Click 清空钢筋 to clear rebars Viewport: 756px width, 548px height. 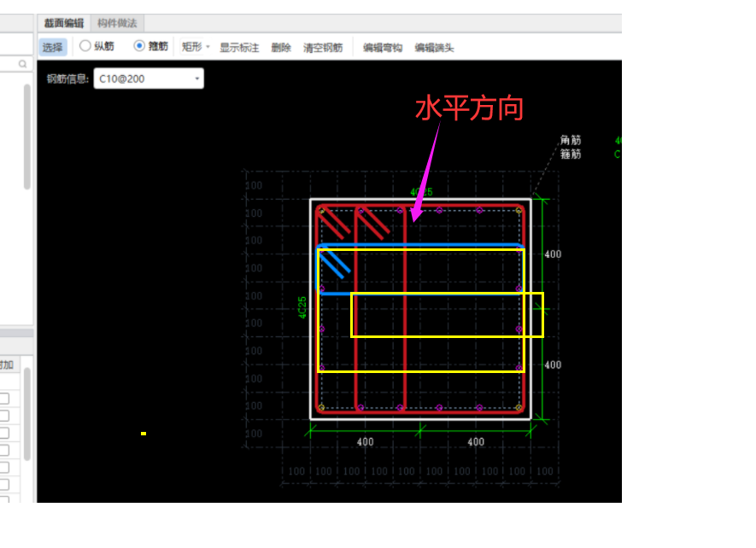(323, 48)
